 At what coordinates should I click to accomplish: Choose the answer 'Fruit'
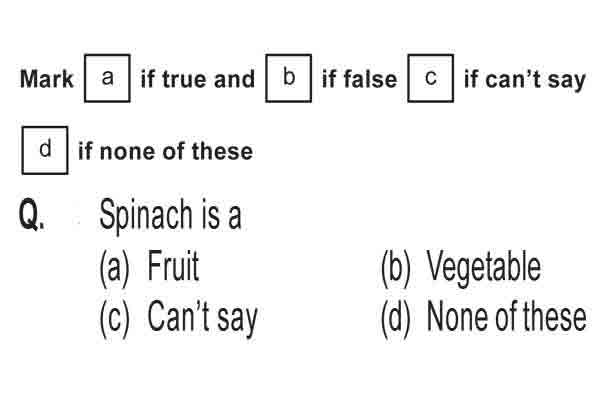coord(173,265)
